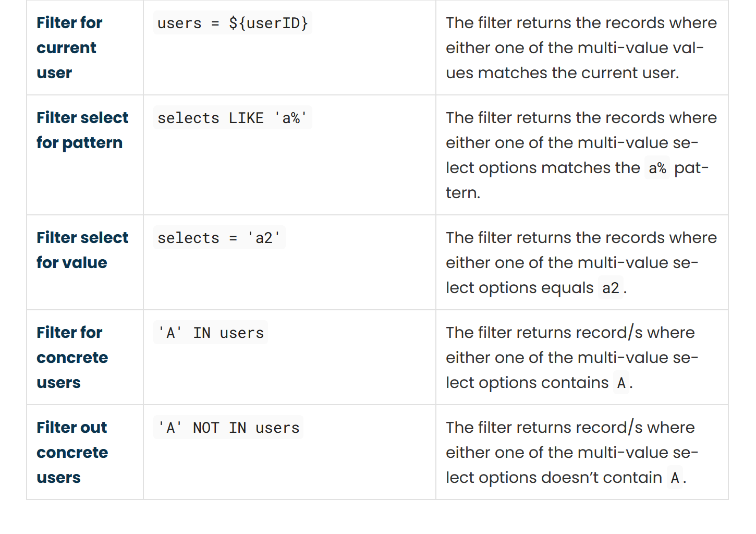Click the 'matches the current user' phrase
This screenshot has width=756, height=534.
click(x=578, y=73)
